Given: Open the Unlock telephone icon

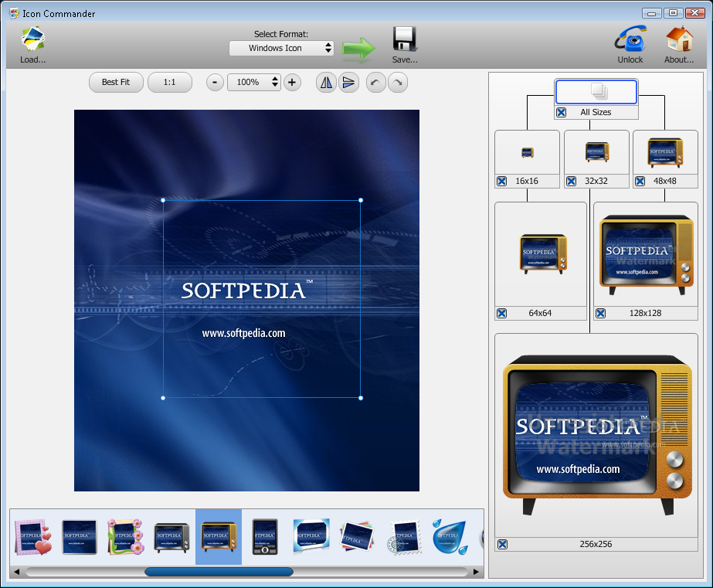Looking at the screenshot, I should [630, 39].
